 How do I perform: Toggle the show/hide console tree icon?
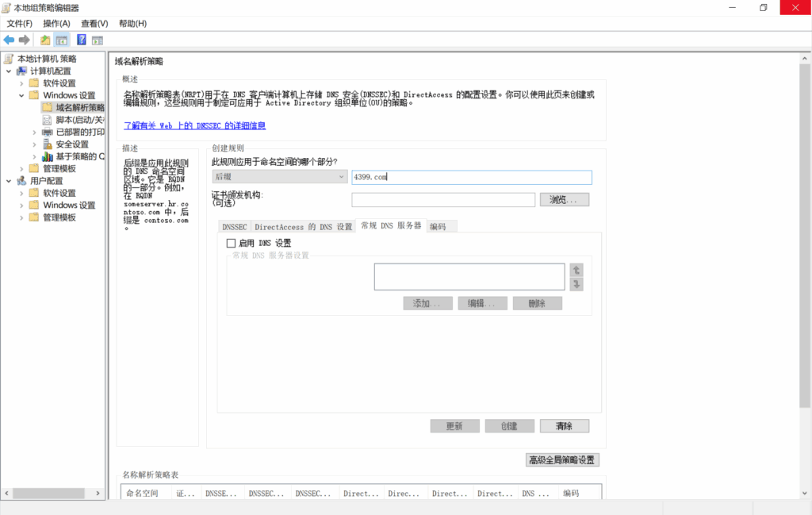(61, 40)
